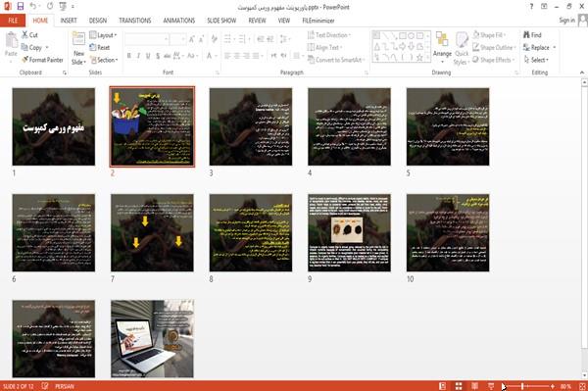The height and width of the screenshot is (391, 588).
Task: Expand the Section dropdown menu
Action: tap(104, 60)
